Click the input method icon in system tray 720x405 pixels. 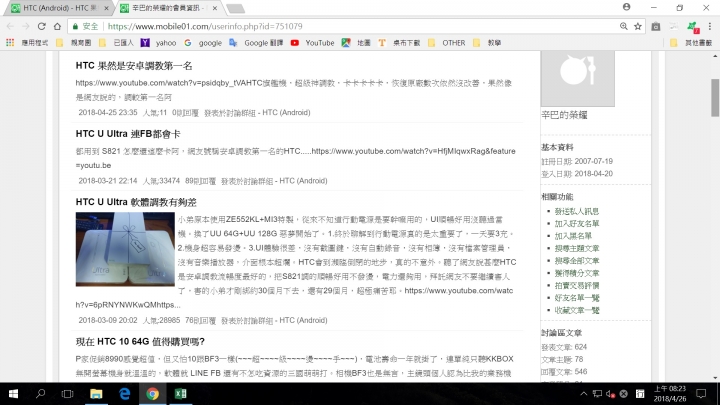tap(640, 394)
